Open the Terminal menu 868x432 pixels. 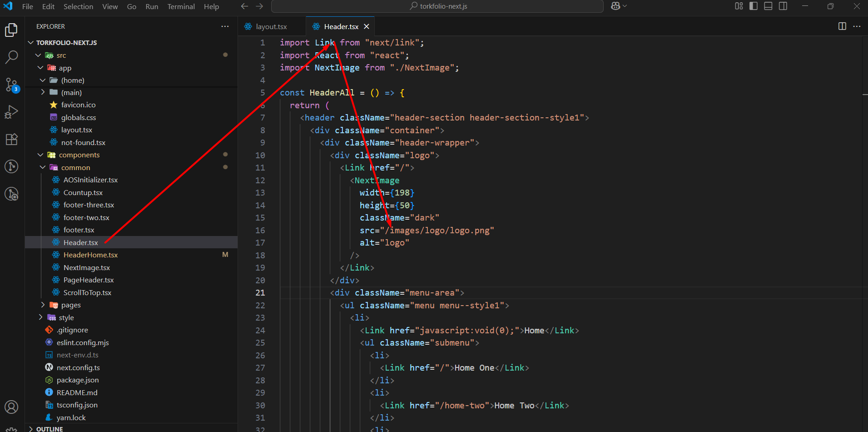181,6
